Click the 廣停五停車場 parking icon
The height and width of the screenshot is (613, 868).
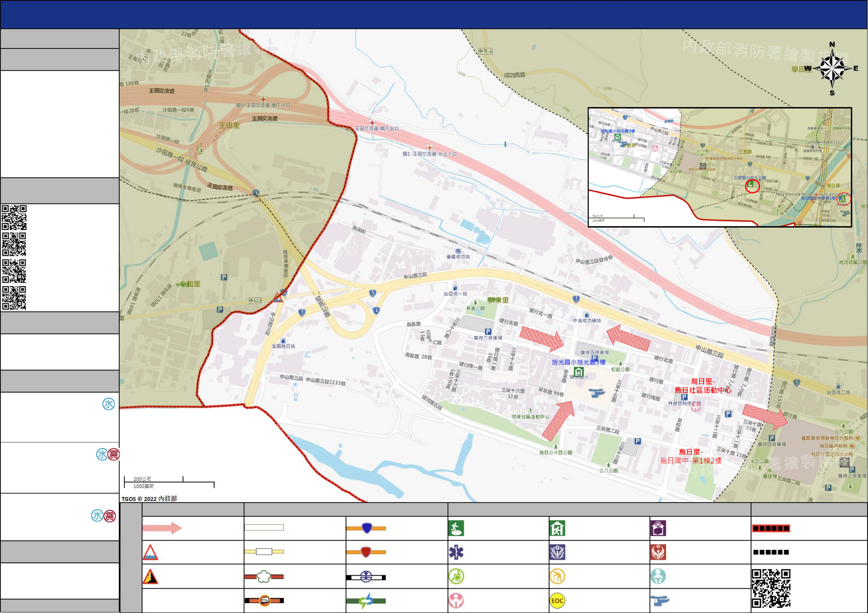[x=594, y=358]
